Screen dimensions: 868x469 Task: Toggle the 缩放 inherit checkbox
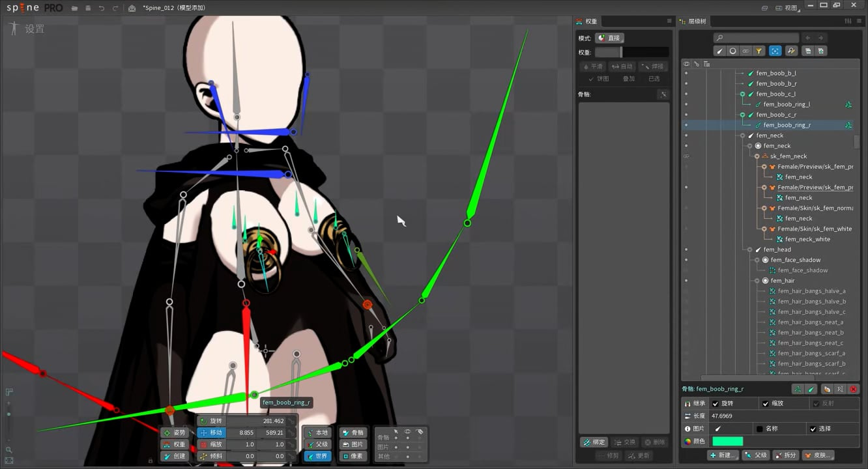pyautogui.click(x=766, y=404)
